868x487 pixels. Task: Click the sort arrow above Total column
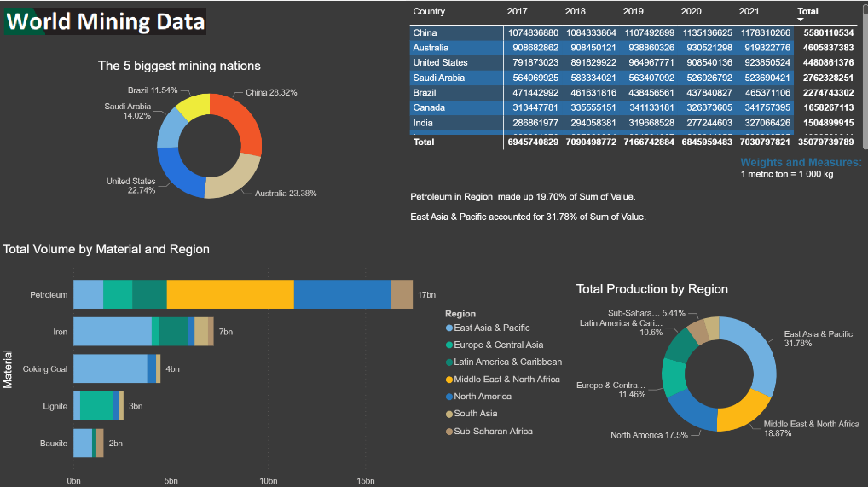tap(801, 18)
